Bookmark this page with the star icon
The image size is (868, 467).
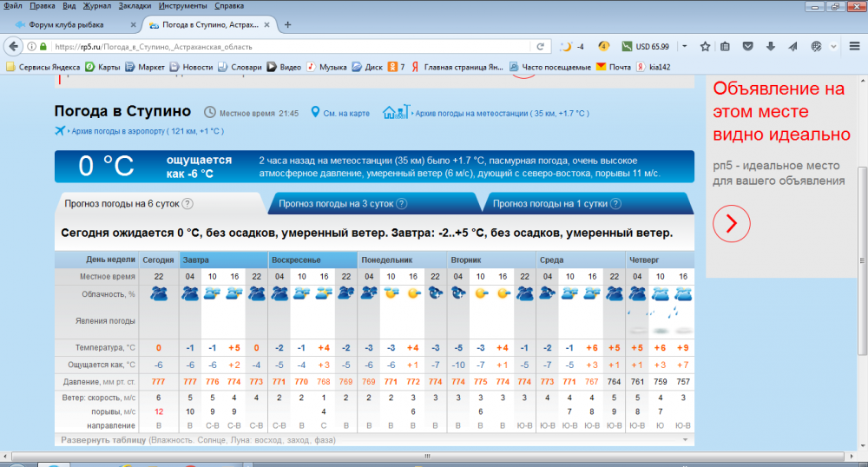[x=705, y=46]
